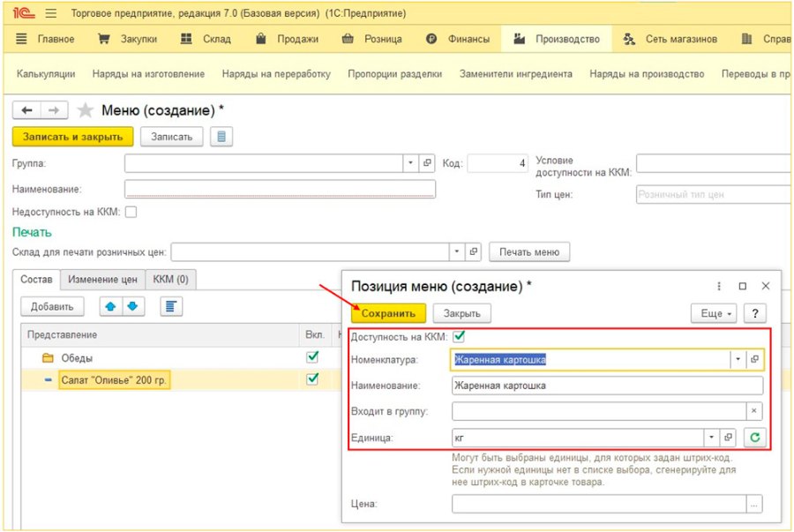Screen dimensions: 794x532
Task: Uncheck the Вкл. box for Салат Оливье
Action: pos(312,379)
